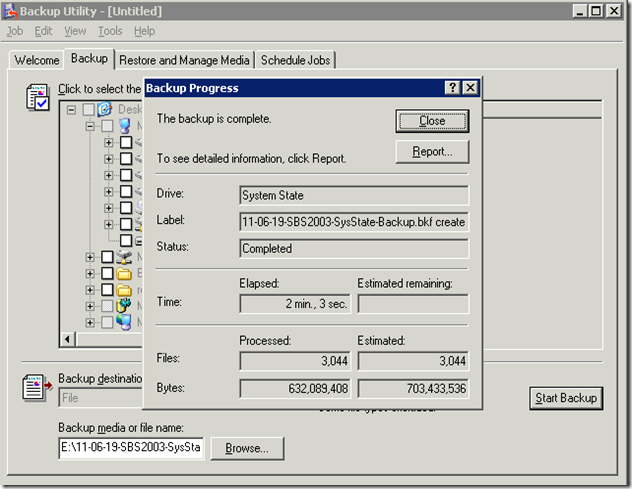Screen dimensions: 632x489
Task: Minimize the Backup Utility window
Action: [580, 11]
